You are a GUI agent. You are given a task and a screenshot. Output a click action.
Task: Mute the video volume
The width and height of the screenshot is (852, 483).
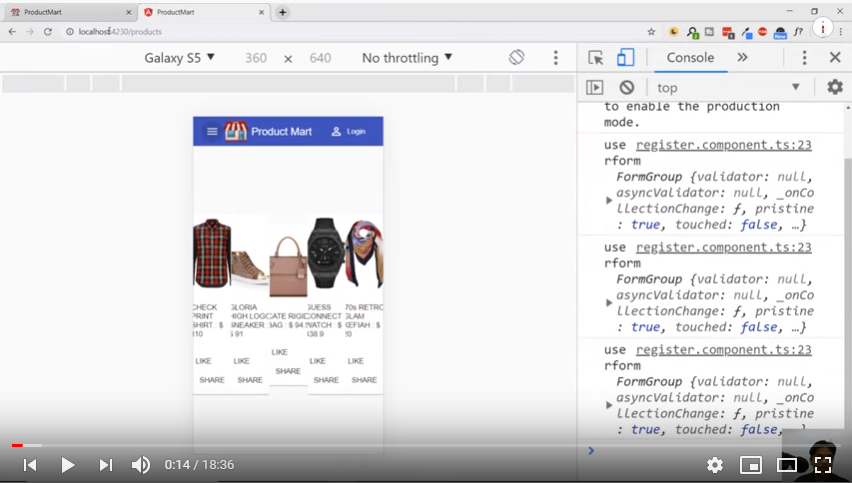click(141, 465)
